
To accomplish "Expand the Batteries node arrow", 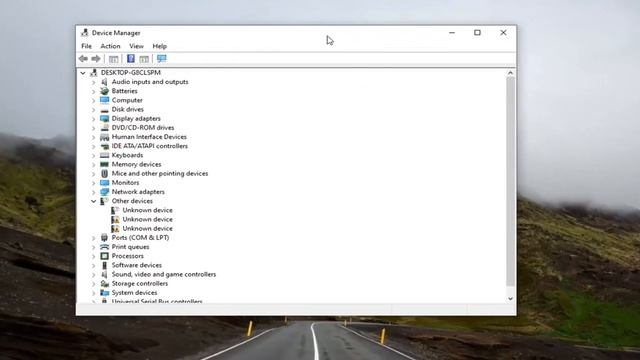I will [x=93, y=91].
